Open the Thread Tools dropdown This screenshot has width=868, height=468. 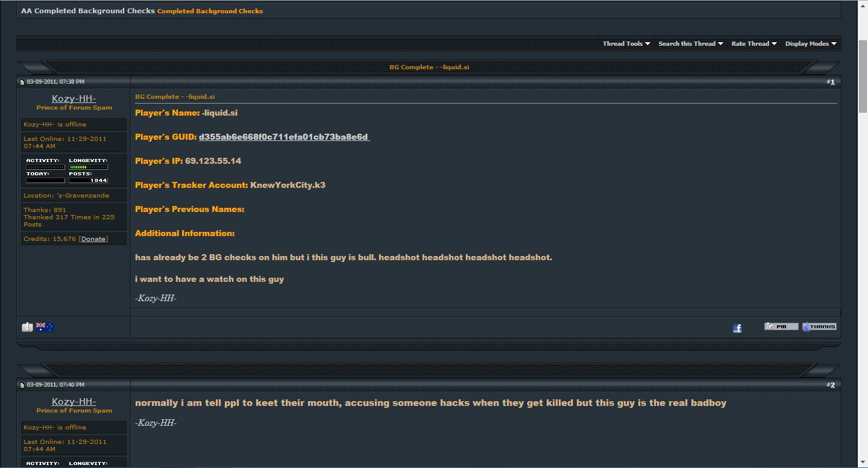(626, 44)
